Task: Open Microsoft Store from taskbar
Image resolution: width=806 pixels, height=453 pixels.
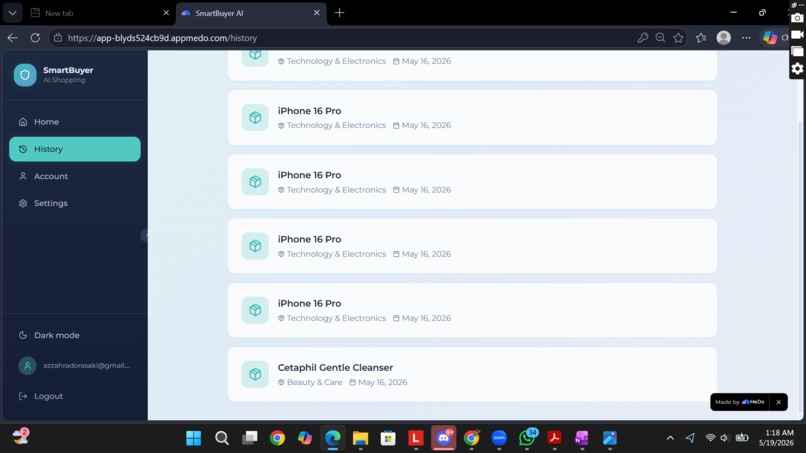Action: 388,438
